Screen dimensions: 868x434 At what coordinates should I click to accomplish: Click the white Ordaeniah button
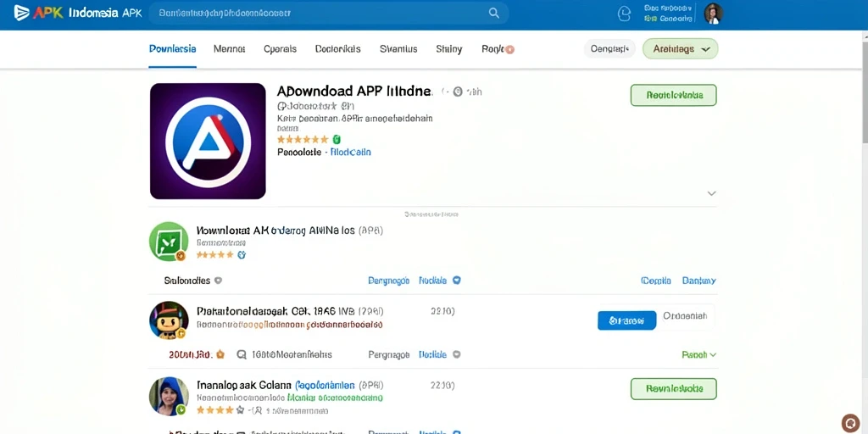[x=685, y=317]
